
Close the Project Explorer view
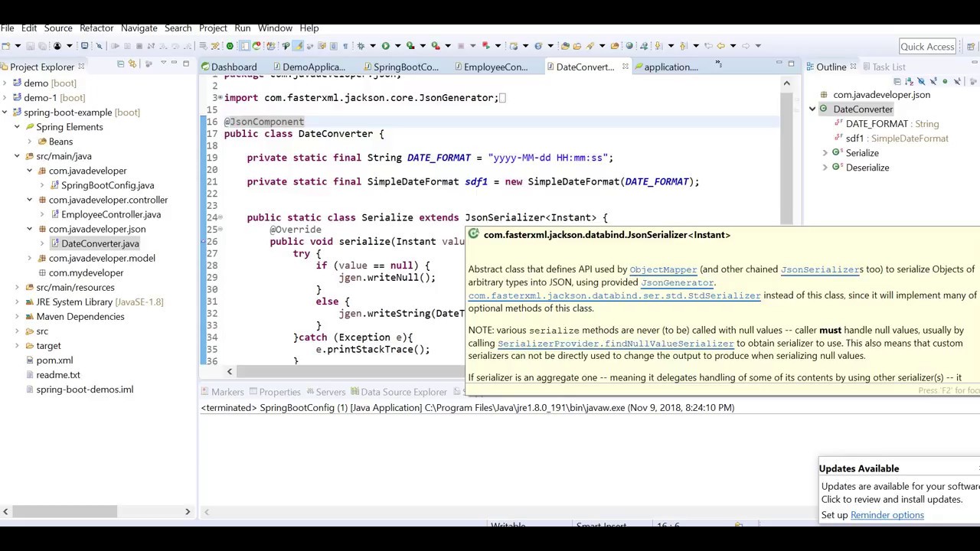80,67
